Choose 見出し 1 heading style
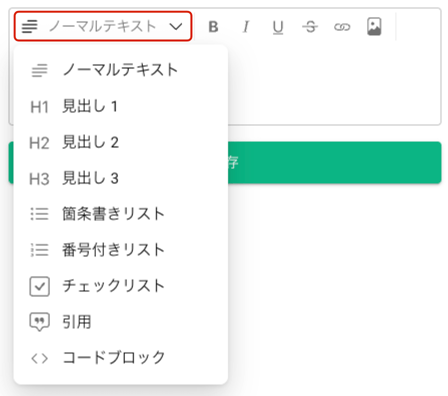This screenshot has width=448, height=396. [x=121, y=107]
